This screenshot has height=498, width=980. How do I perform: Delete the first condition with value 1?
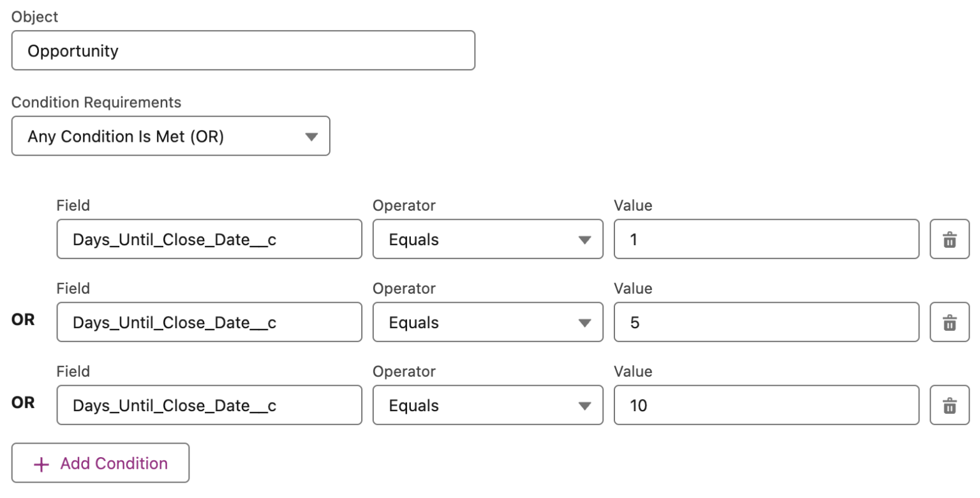pyautogui.click(x=950, y=239)
